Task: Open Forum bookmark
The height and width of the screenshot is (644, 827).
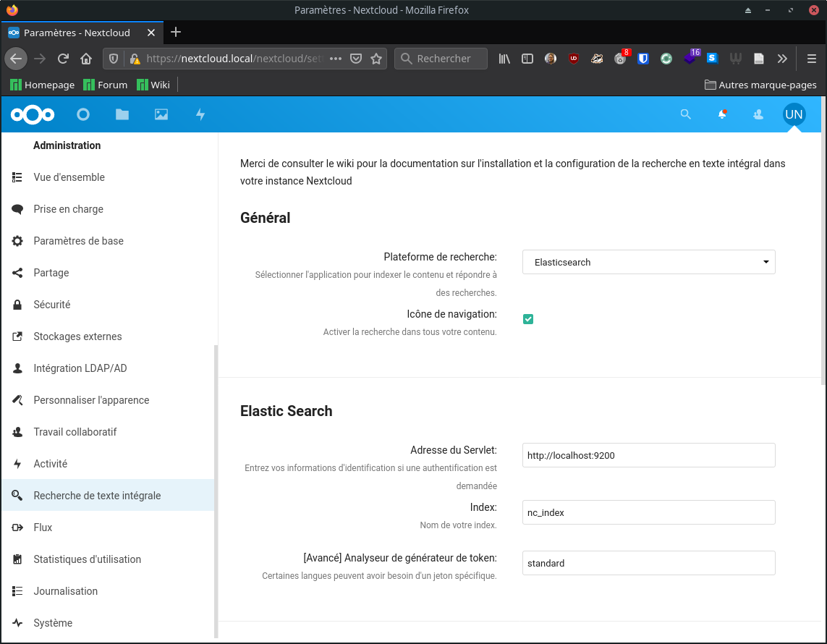Action: [x=106, y=85]
